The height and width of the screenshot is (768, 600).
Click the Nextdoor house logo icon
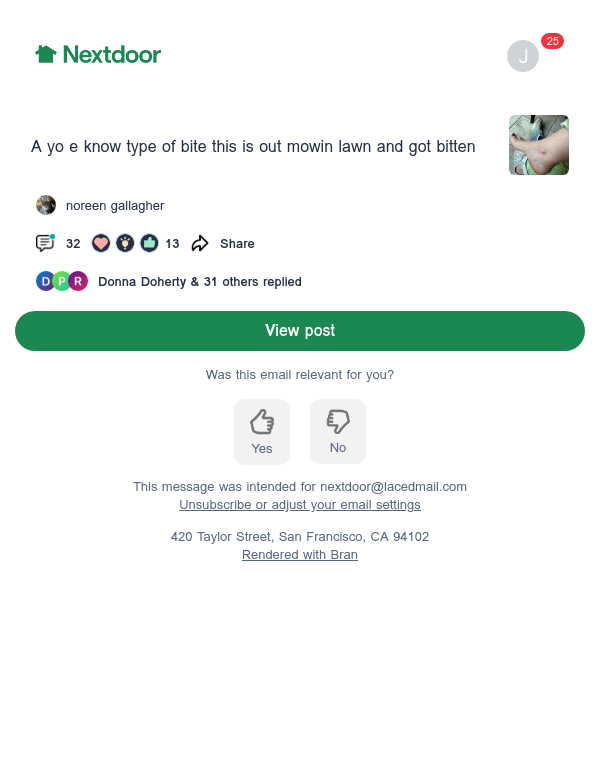coord(46,54)
